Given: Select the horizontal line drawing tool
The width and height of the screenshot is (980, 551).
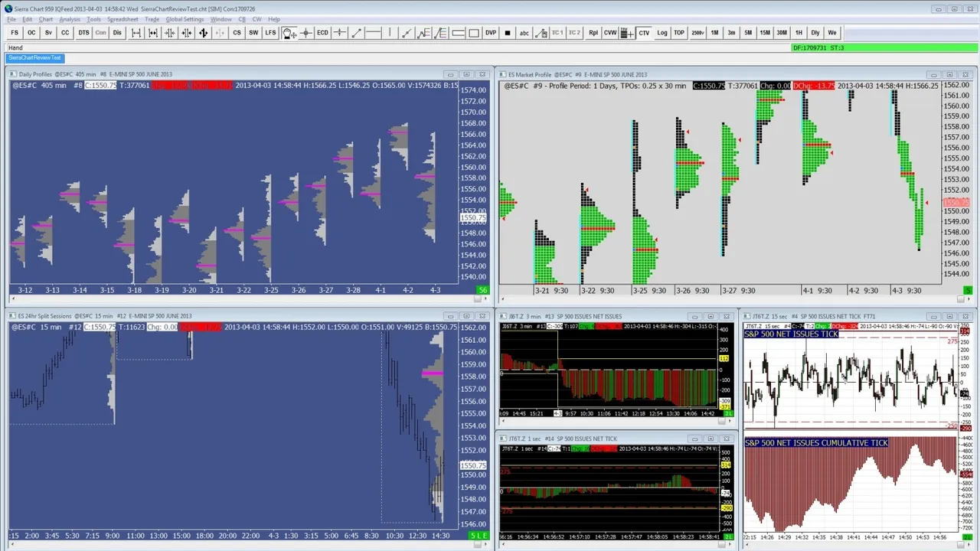Looking at the screenshot, I should point(374,33).
